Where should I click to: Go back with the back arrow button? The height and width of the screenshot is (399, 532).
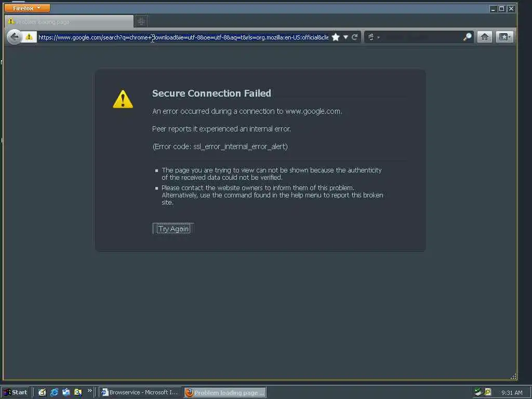15,37
